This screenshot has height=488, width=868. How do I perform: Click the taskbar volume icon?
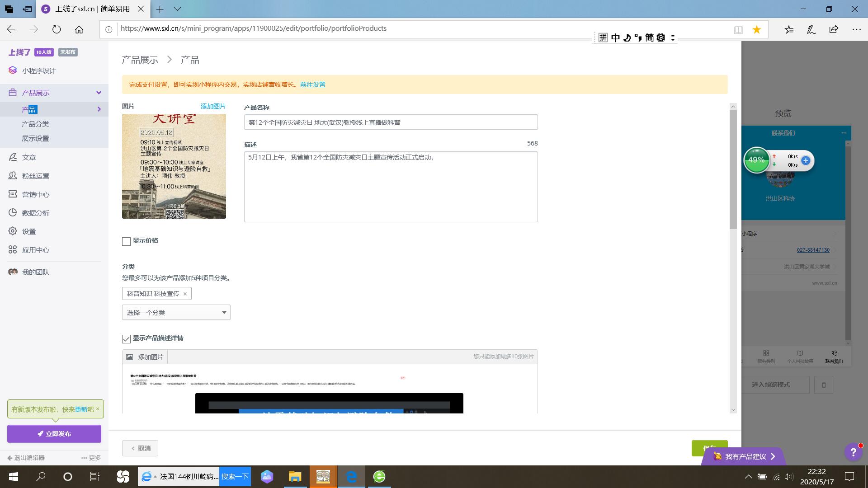[789, 477]
